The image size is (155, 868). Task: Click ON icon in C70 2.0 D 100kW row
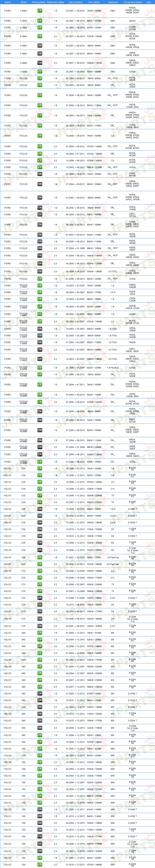[x=40, y=598]
